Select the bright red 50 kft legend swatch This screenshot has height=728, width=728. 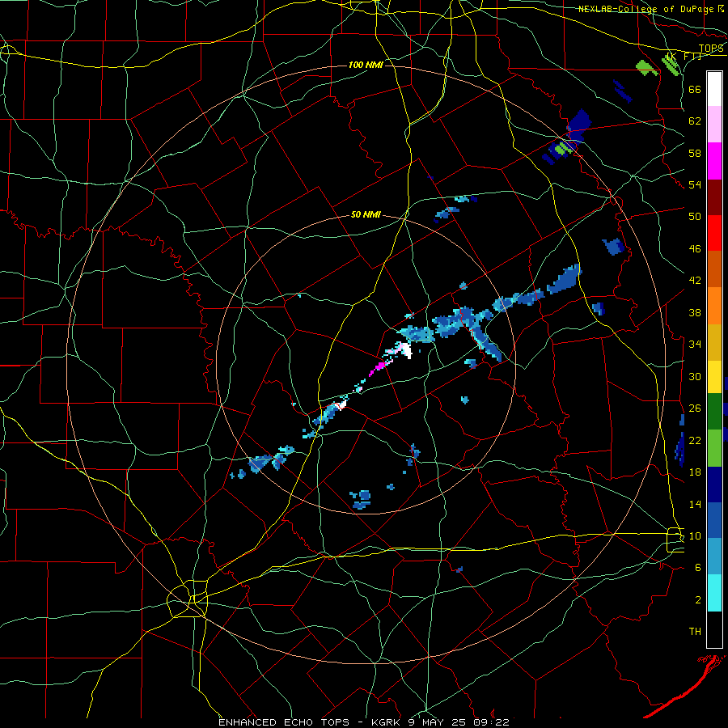click(714, 233)
